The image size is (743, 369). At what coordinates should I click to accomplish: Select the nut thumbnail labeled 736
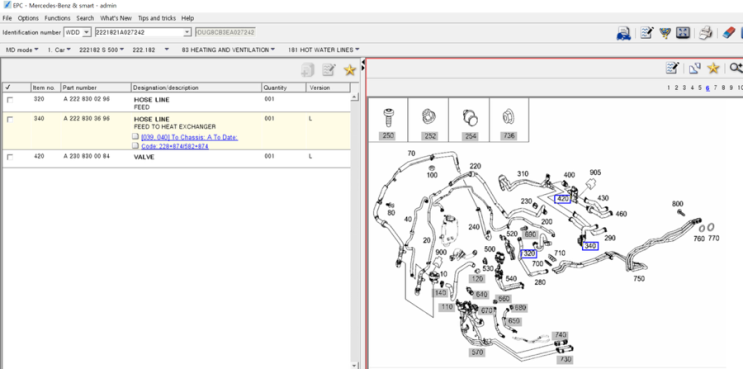coord(509,120)
